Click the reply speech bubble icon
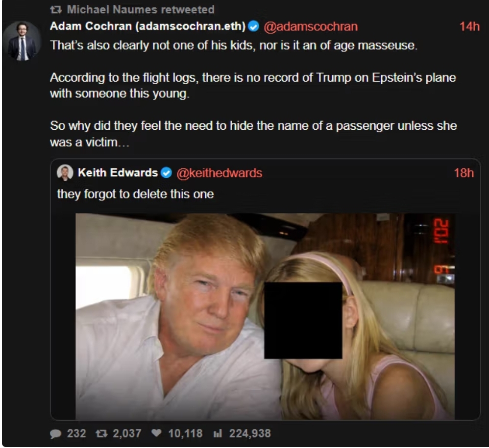The width and height of the screenshot is (489, 448). click(55, 434)
